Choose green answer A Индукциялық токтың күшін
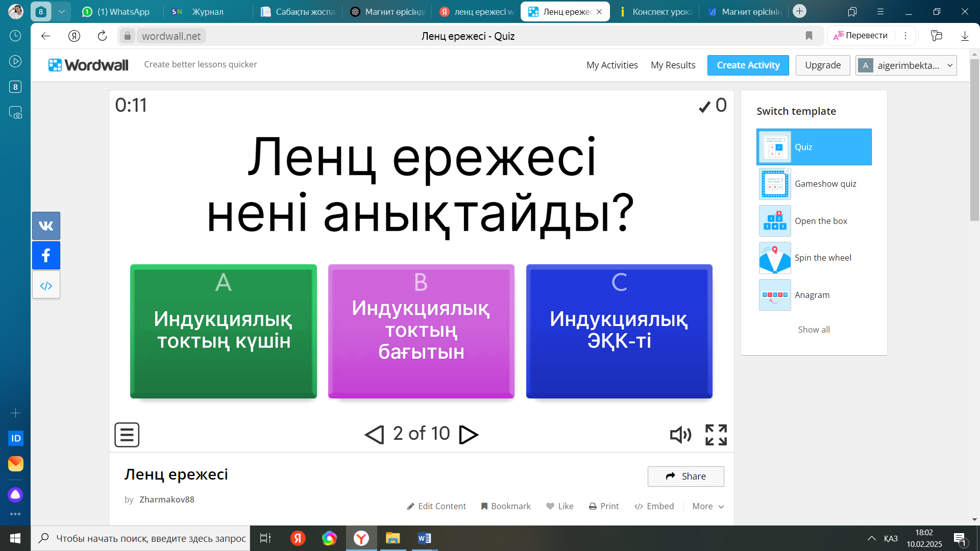The image size is (980, 551). (x=223, y=331)
